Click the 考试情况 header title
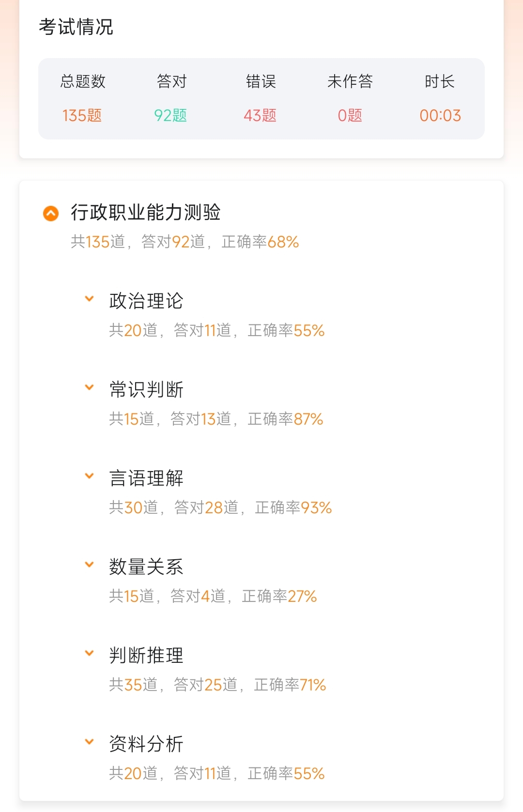 point(76,27)
